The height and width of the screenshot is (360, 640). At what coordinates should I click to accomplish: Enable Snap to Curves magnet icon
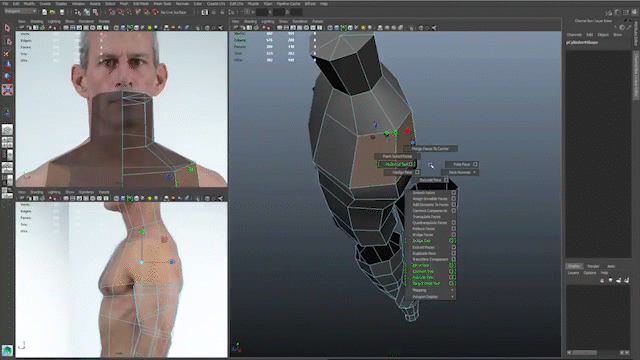click(x=120, y=12)
